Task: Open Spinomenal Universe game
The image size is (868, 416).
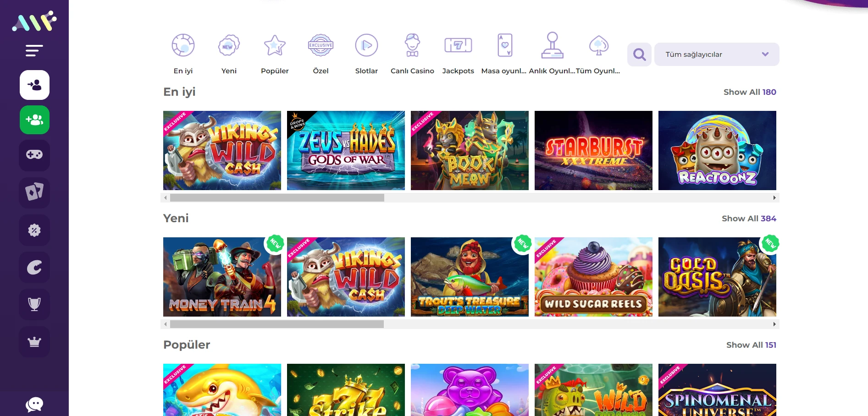Action: (717, 390)
